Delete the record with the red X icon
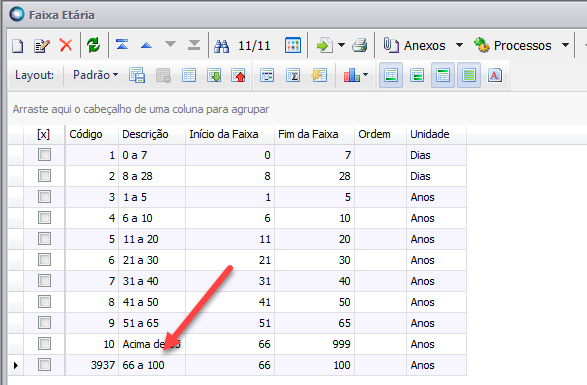Screen dimensions: 587x385 [66, 46]
